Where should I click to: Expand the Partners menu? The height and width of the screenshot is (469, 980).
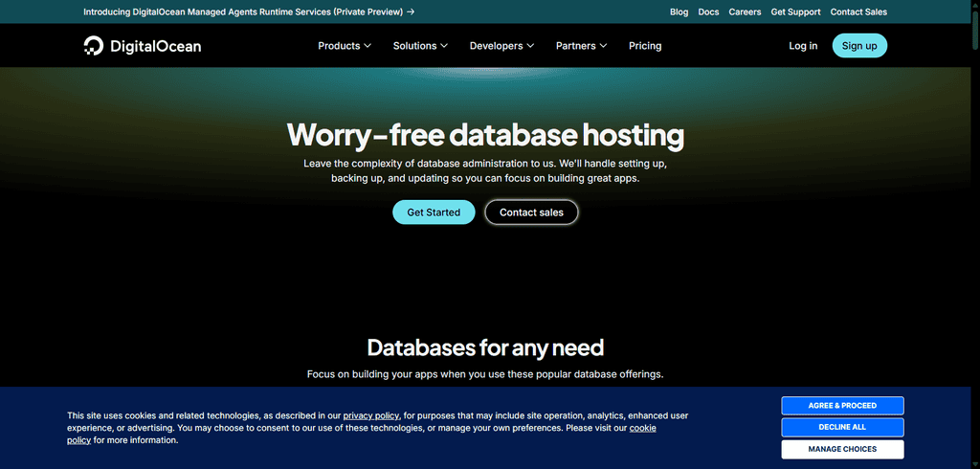[x=581, y=46]
